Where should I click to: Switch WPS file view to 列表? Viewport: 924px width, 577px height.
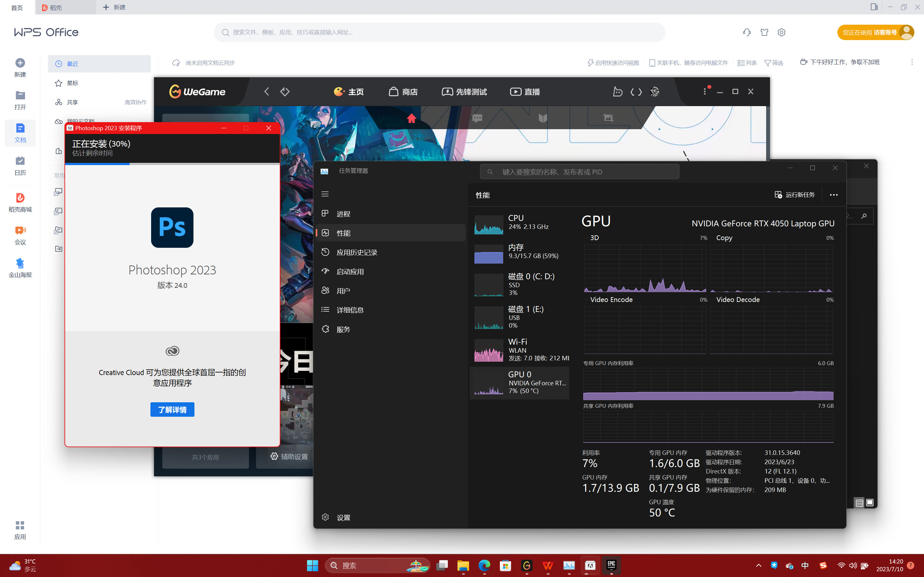click(747, 63)
